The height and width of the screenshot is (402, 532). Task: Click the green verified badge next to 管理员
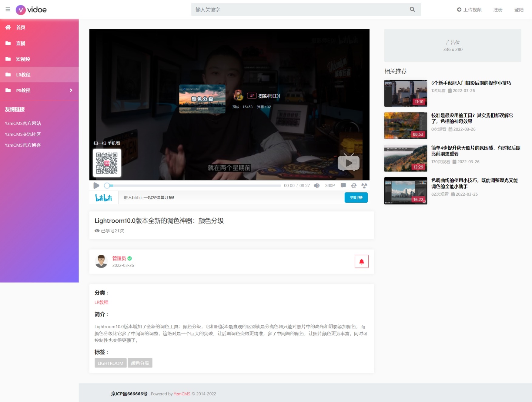tap(130, 258)
